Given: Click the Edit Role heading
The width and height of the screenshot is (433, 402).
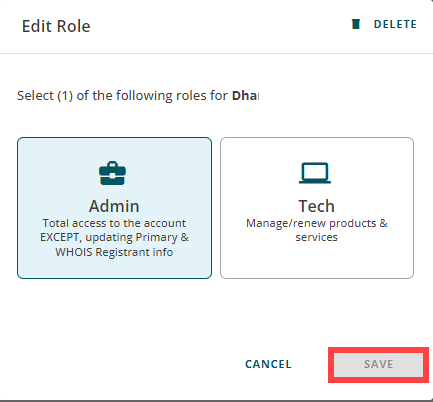Looking at the screenshot, I should tap(56, 26).
